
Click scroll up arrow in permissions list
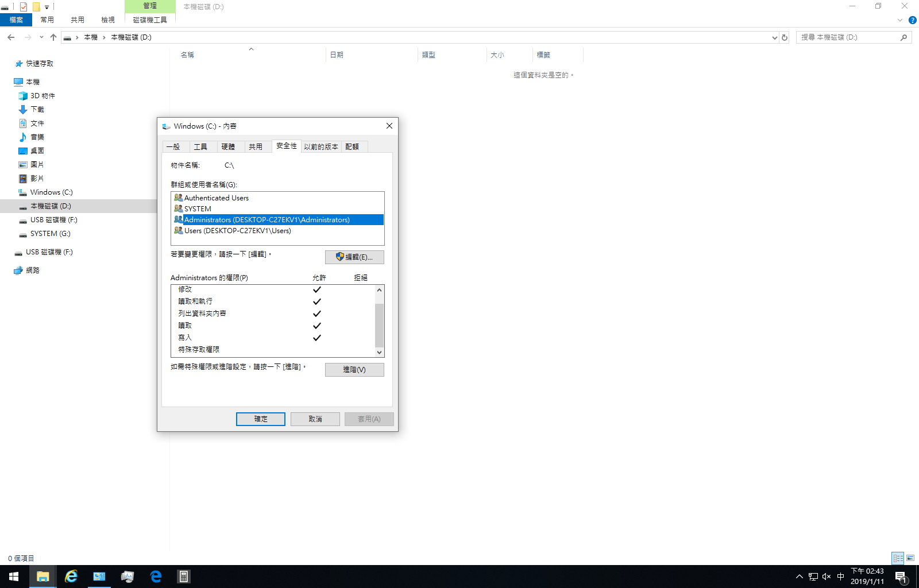point(379,290)
